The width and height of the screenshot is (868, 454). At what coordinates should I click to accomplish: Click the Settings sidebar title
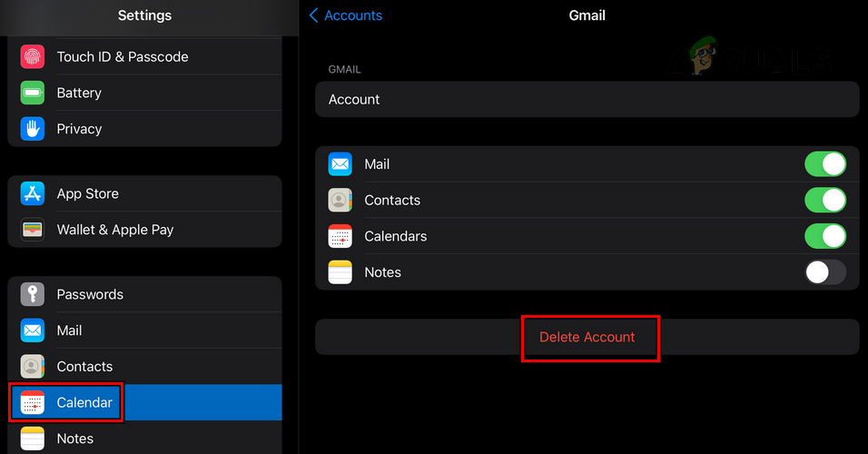[144, 15]
